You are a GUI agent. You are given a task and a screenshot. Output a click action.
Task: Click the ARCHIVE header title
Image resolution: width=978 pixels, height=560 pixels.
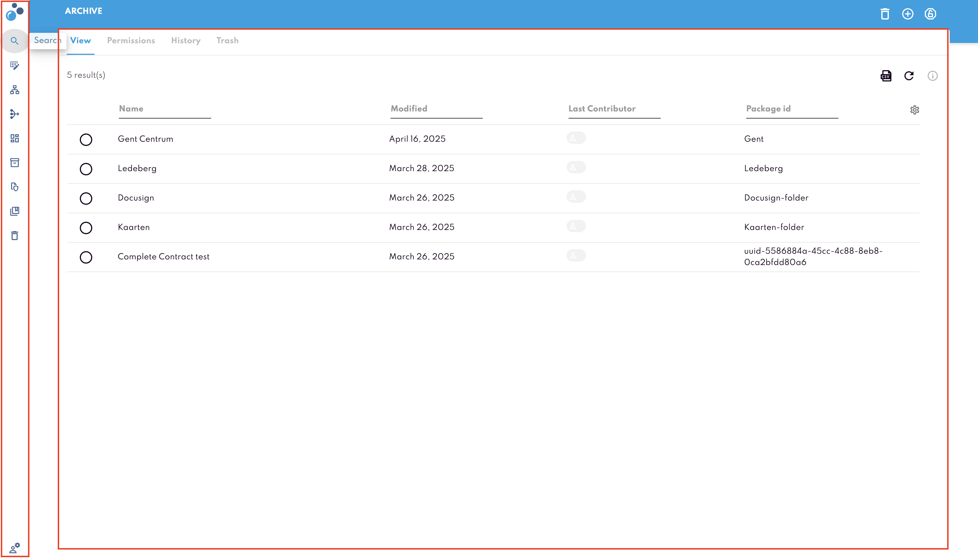(83, 11)
